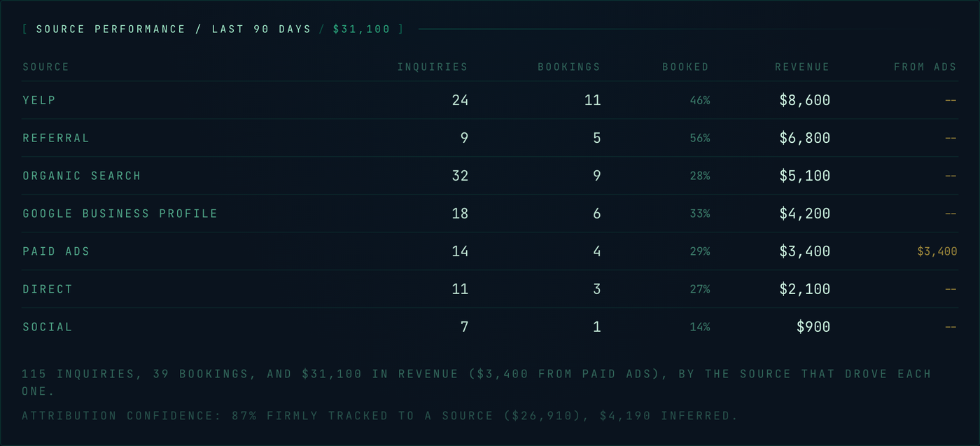Click the BOOKED column header
This screenshot has width=980, height=446.
point(686,67)
